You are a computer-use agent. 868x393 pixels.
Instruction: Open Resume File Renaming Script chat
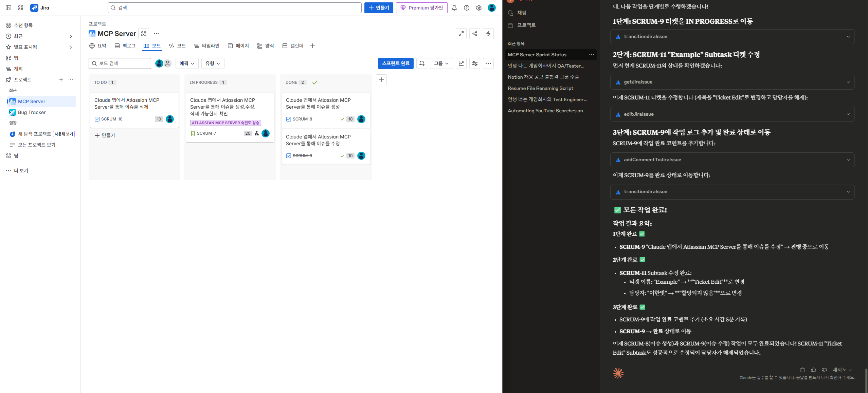coord(540,88)
